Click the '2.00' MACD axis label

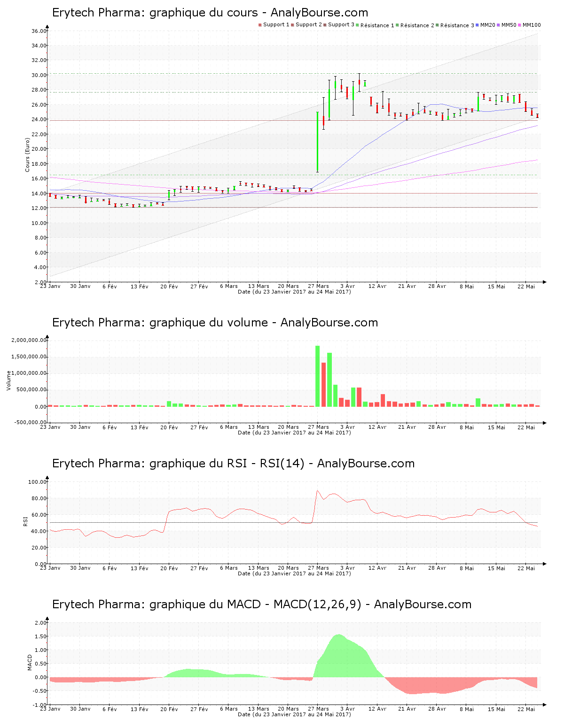[x=40, y=623]
